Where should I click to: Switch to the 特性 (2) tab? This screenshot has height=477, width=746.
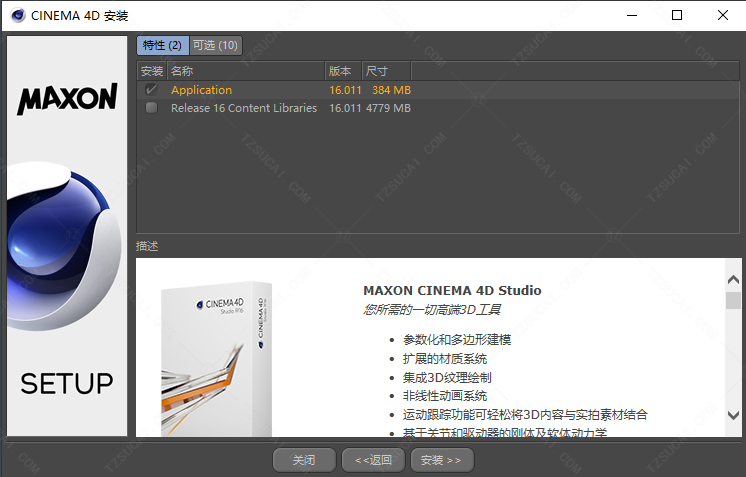(x=162, y=45)
